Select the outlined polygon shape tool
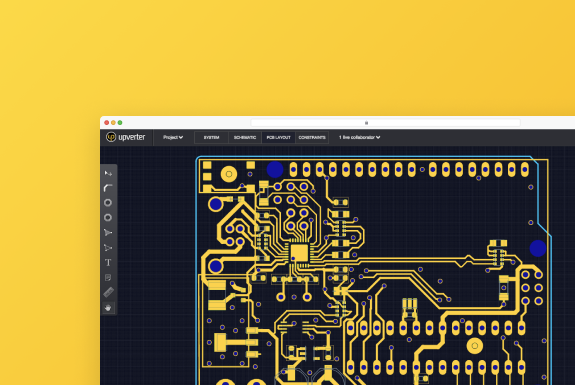The image size is (575, 385). click(x=108, y=248)
